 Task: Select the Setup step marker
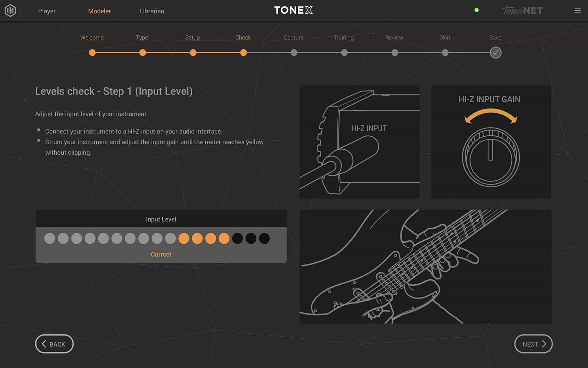pyautogui.click(x=193, y=53)
